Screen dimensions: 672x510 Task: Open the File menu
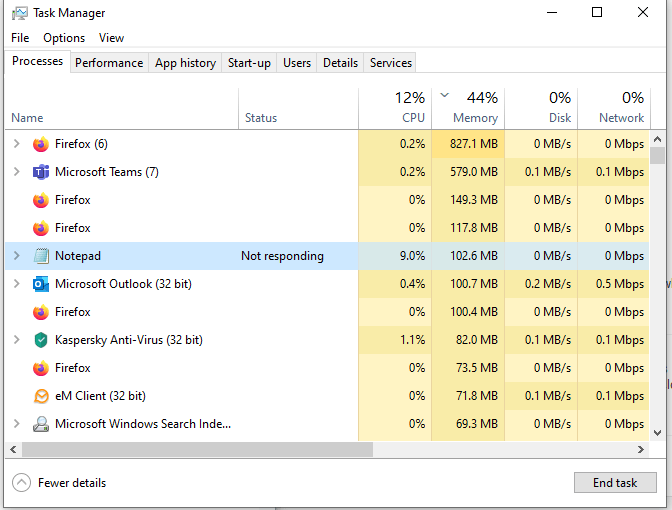[20, 38]
